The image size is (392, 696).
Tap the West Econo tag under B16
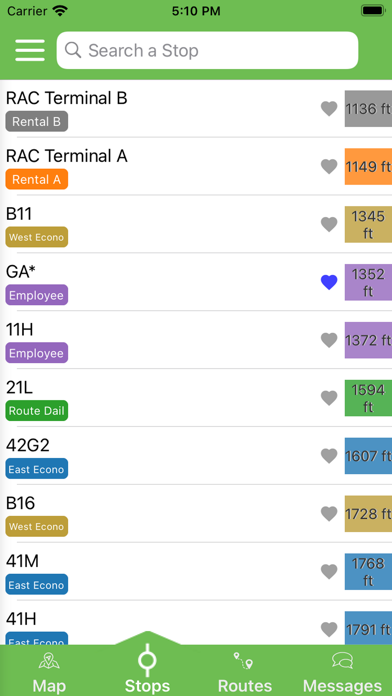click(x=36, y=526)
